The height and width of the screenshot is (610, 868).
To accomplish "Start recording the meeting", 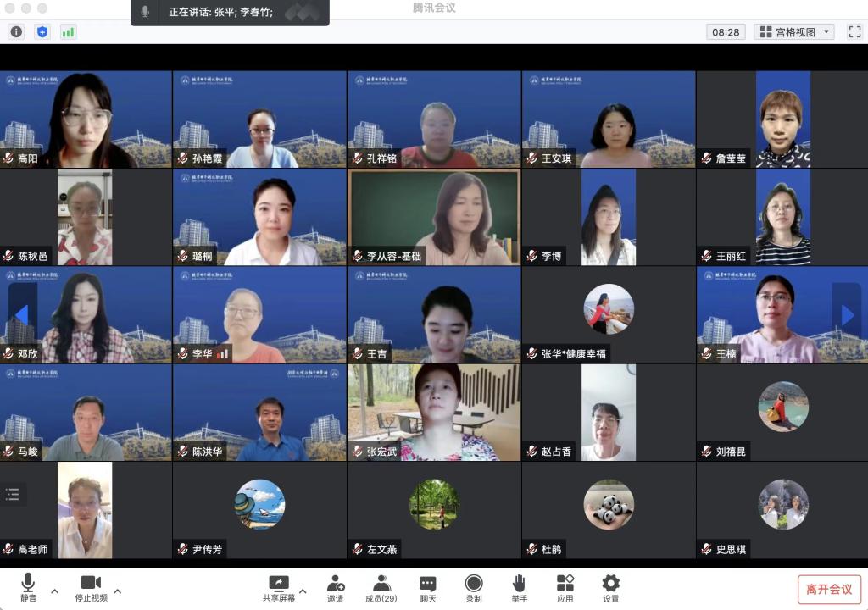I will pyautogui.click(x=473, y=586).
